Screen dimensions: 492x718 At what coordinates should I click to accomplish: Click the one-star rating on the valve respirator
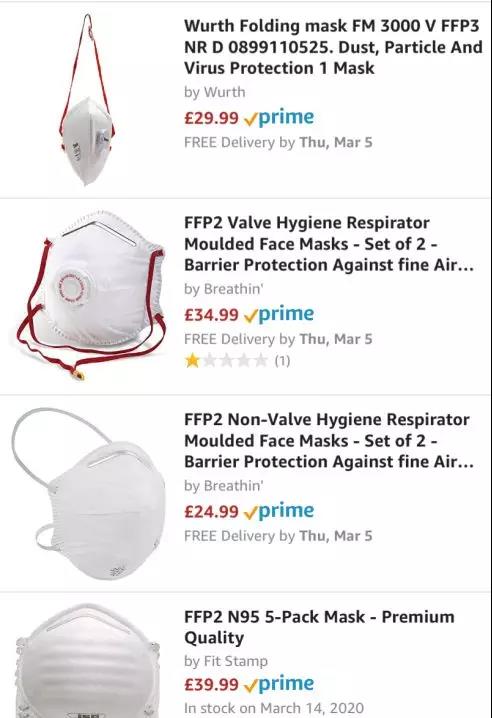pos(226,361)
